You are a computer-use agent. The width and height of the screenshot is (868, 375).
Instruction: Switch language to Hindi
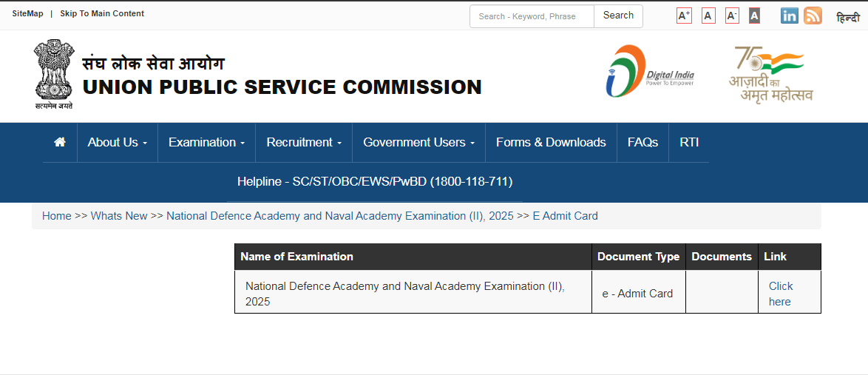tap(848, 17)
